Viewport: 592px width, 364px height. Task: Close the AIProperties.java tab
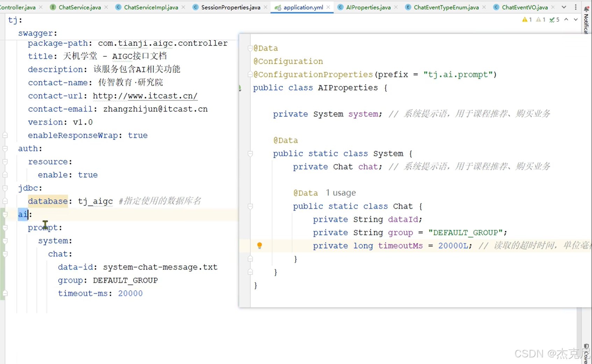click(x=395, y=7)
